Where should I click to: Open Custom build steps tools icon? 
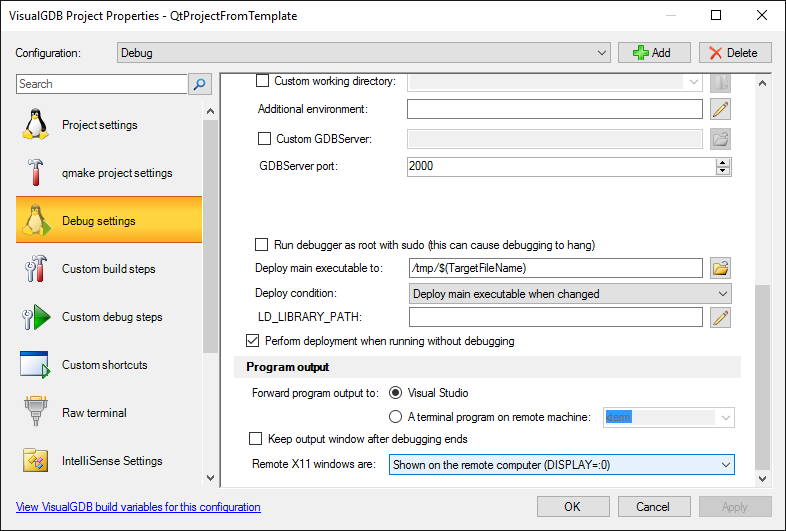click(x=35, y=268)
